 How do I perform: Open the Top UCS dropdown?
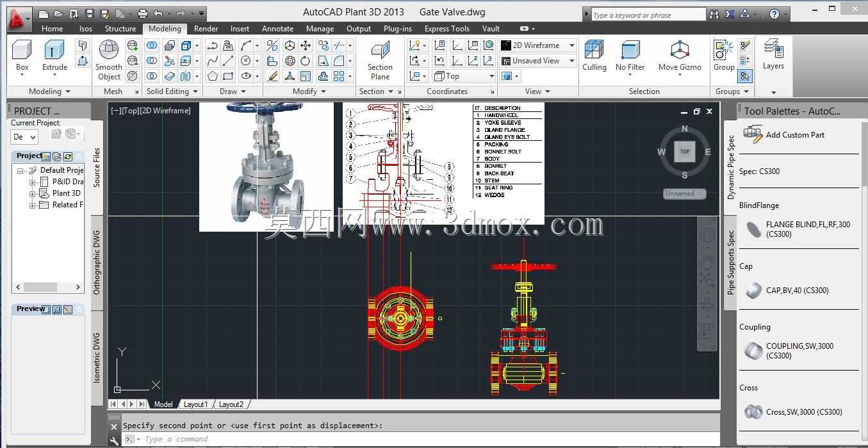(464, 76)
